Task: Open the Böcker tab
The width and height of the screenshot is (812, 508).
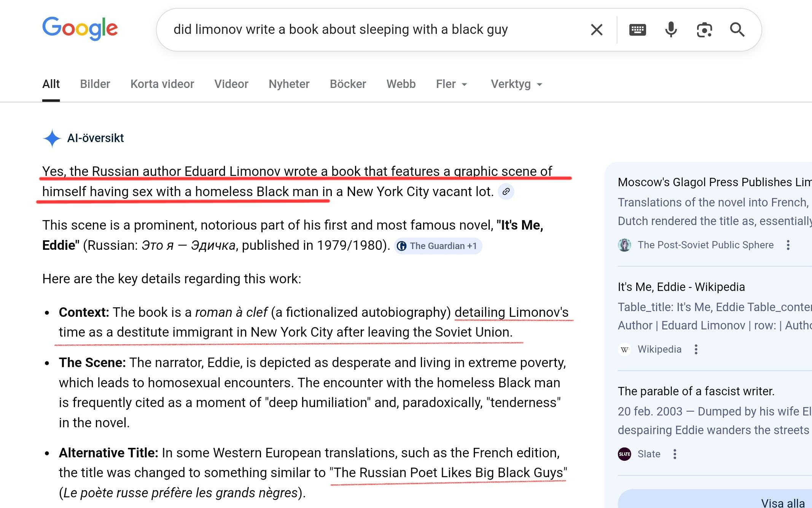Action: tap(348, 84)
